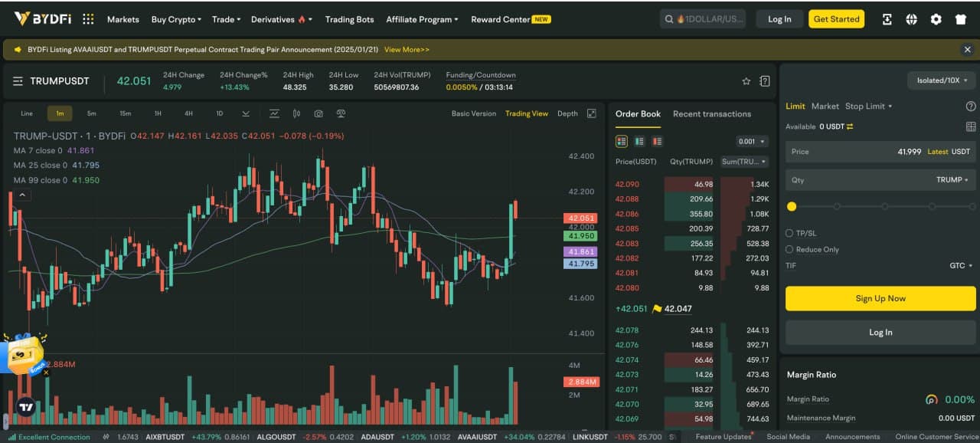This screenshot has height=443, width=980.
Task: Switch to Order Book tab
Action: click(x=638, y=113)
